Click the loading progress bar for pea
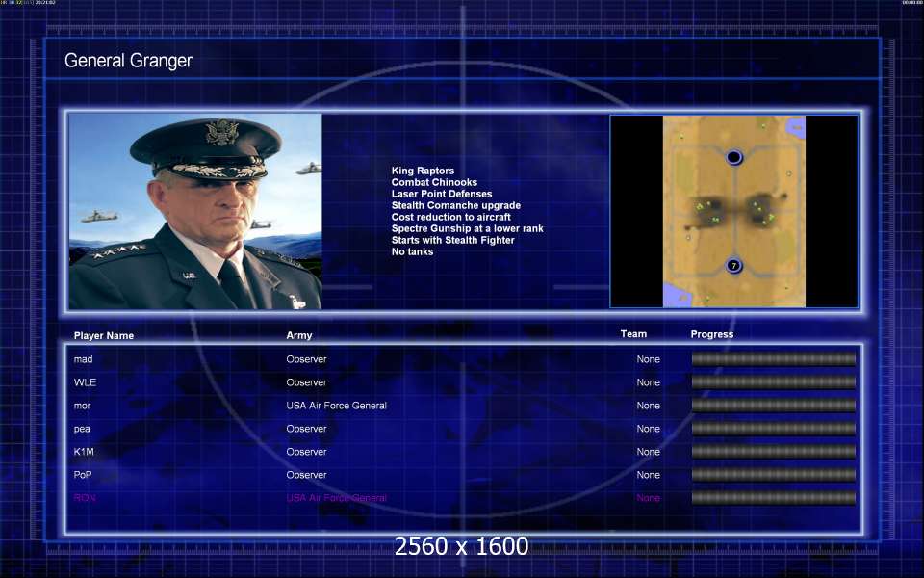 tap(773, 429)
